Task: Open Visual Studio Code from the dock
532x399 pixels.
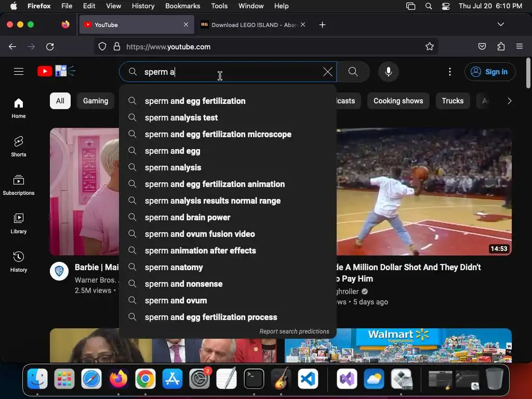Action: 308,379
